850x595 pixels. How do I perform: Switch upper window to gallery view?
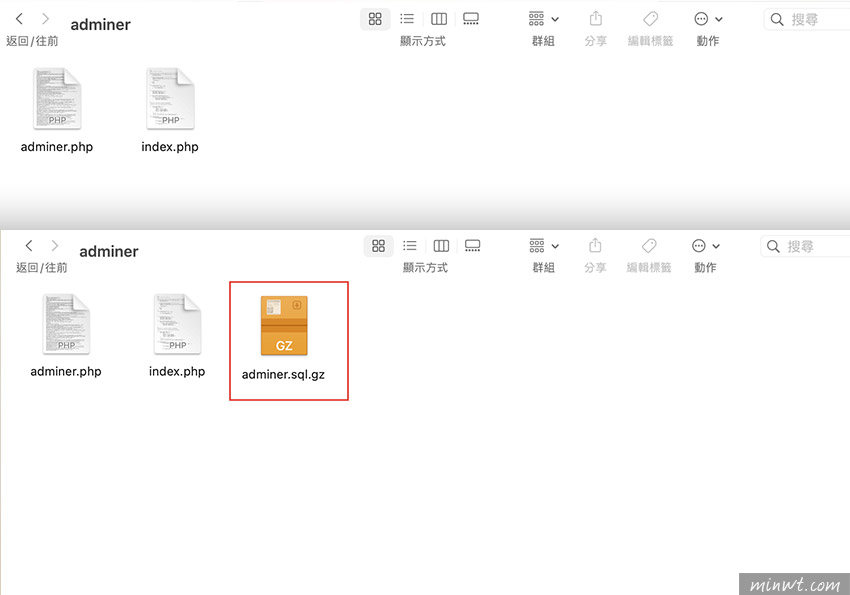471,19
